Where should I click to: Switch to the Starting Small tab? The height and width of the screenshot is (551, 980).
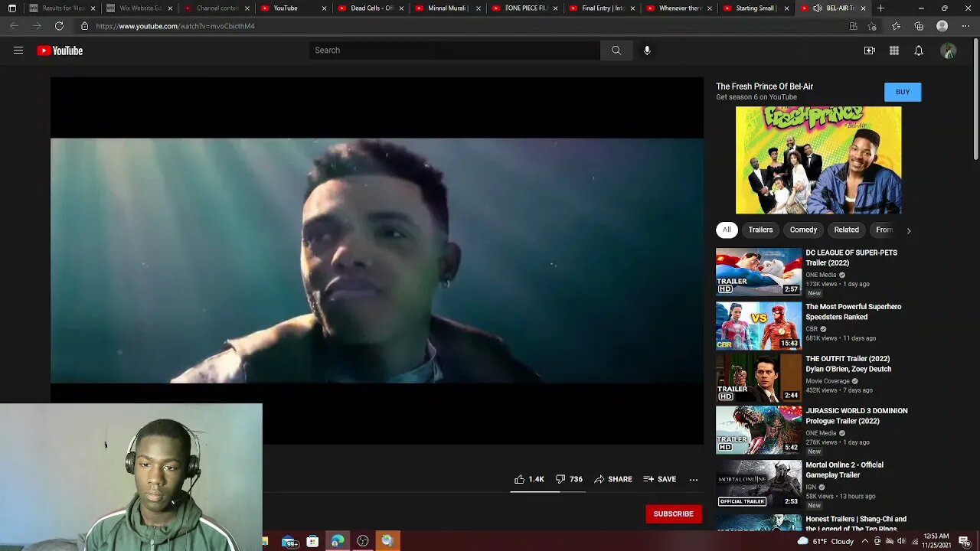tap(756, 8)
